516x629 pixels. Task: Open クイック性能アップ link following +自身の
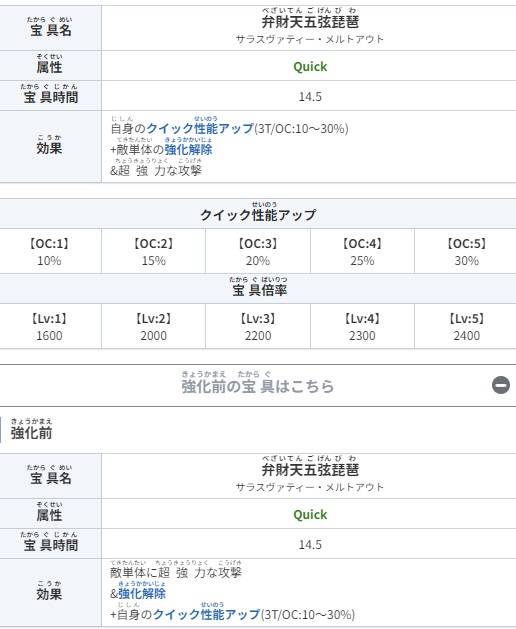tap(207, 614)
